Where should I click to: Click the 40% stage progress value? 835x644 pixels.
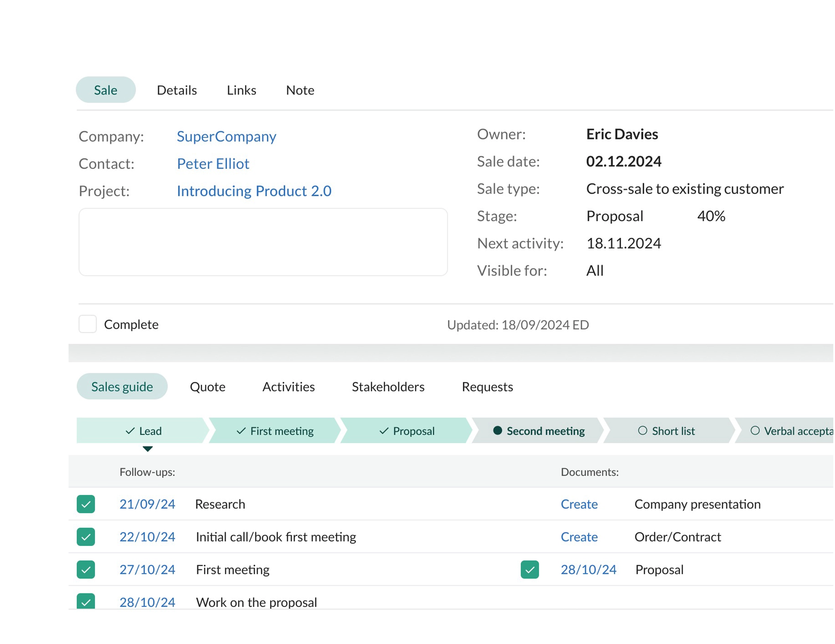711,216
